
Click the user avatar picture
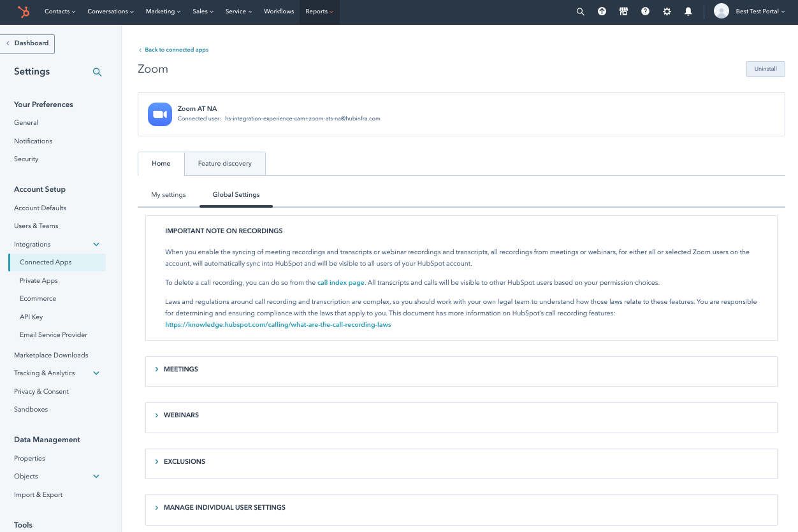(x=722, y=11)
